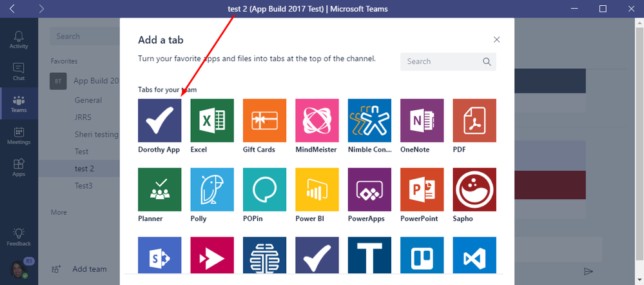Select the Visual Studio app icon
644x285 pixels.
pos(474,255)
